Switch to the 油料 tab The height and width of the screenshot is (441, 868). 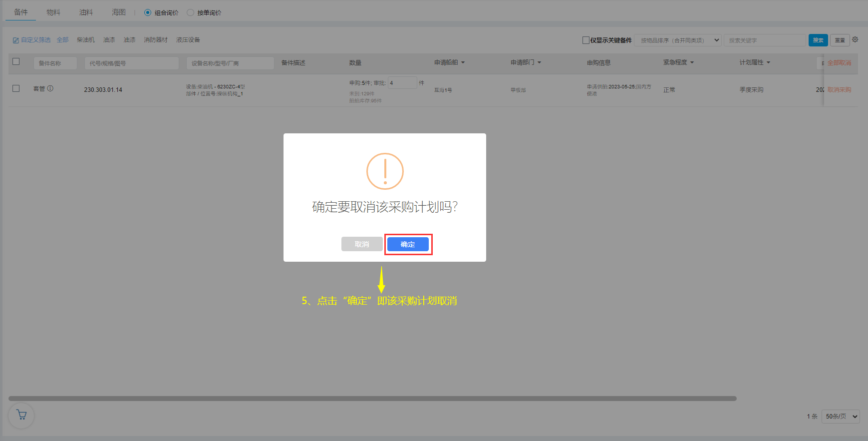click(x=86, y=12)
